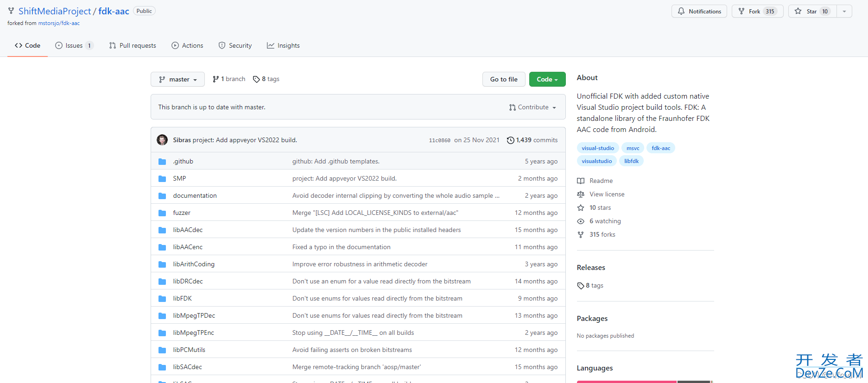Click the Releases heading link
The height and width of the screenshot is (383, 868).
(591, 268)
